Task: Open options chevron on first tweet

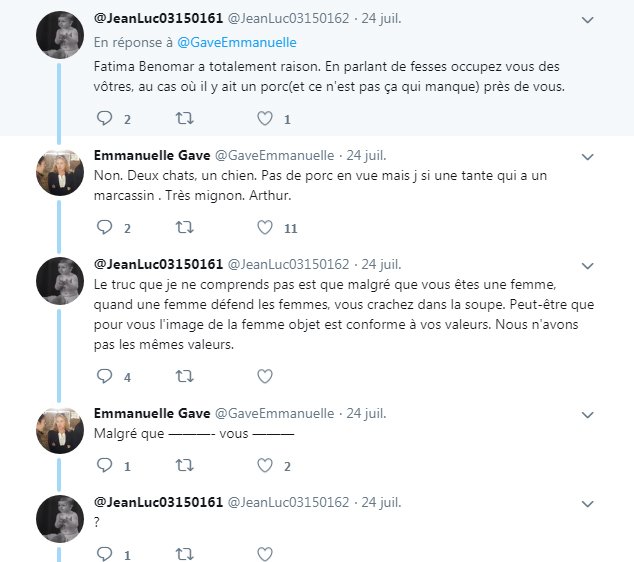Action: [x=588, y=19]
